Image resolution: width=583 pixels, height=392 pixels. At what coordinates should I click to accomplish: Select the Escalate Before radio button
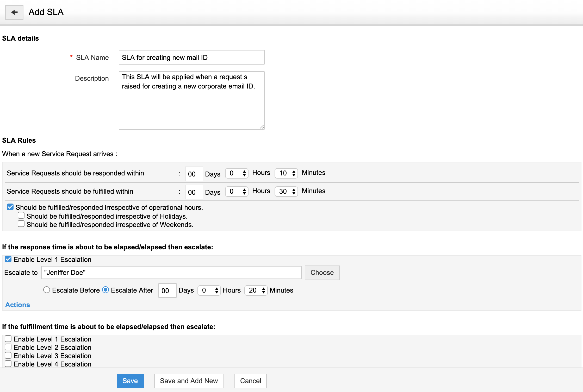coord(47,290)
